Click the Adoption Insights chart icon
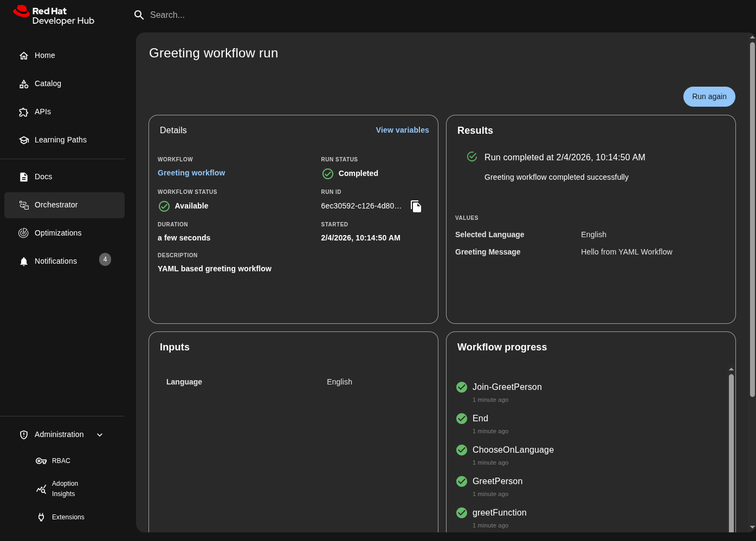 click(41, 489)
